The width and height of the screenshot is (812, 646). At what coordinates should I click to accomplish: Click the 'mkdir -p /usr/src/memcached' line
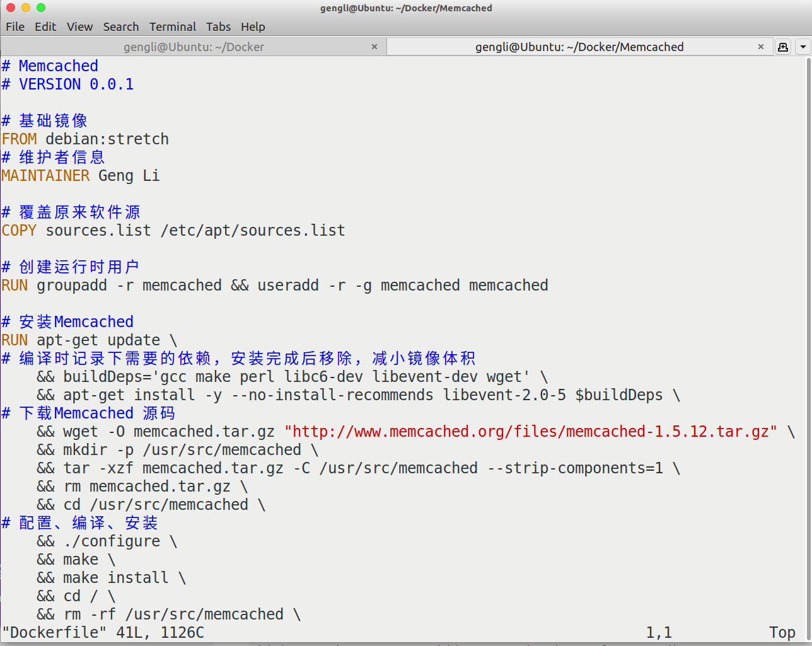pyautogui.click(x=178, y=450)
